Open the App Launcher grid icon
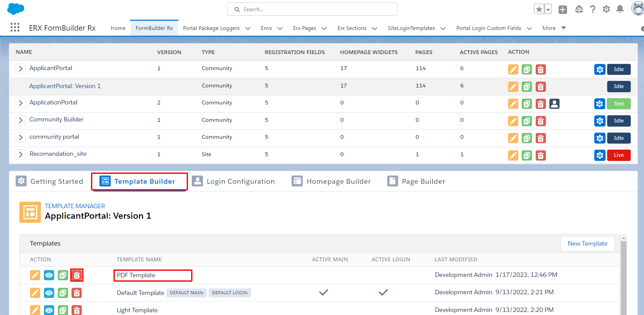 [15, 28]
